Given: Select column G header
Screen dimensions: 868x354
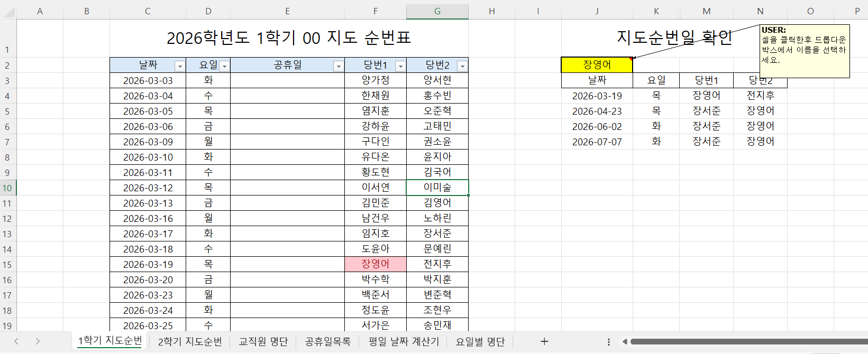Looking at the screenshot, I should point(437,11).
